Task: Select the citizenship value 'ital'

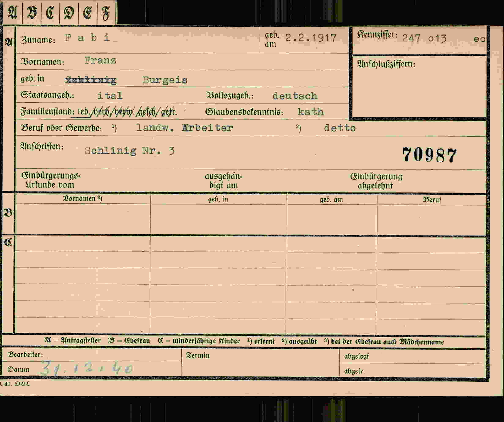Action: [x=110, y=96]
